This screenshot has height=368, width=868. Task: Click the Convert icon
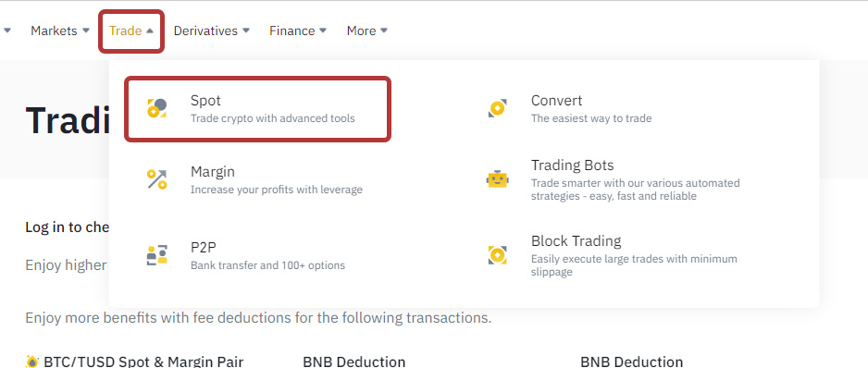click(497, 108)
